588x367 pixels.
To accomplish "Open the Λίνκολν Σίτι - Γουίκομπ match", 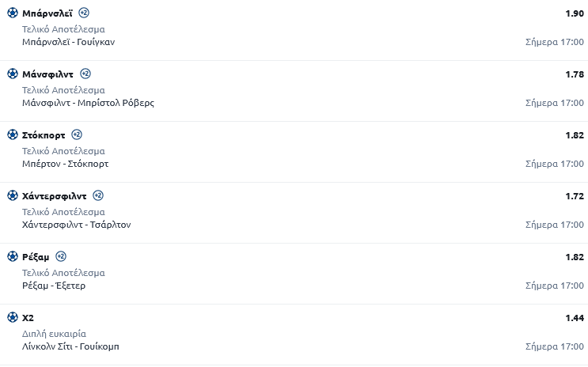I will click(71, 346).
